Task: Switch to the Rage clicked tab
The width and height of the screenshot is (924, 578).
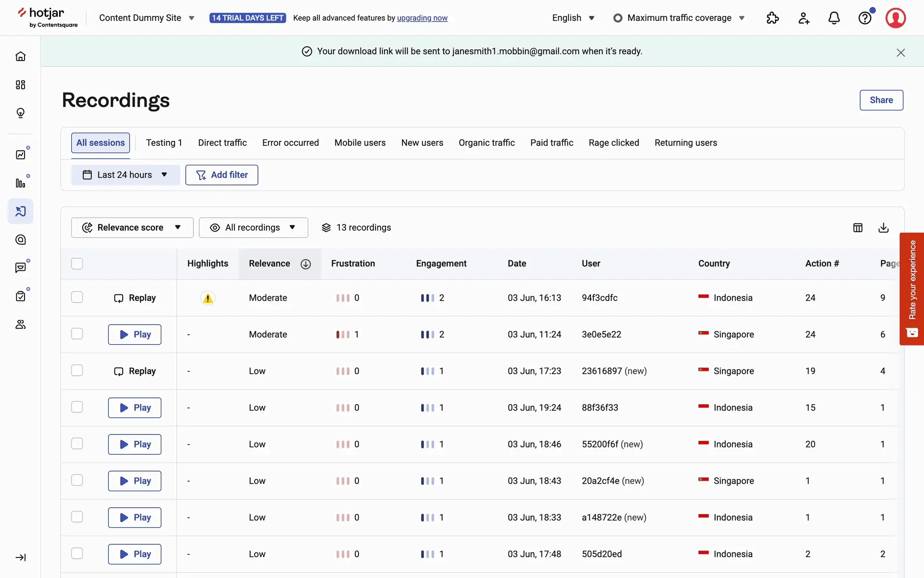Action: [x=614, y=143]
